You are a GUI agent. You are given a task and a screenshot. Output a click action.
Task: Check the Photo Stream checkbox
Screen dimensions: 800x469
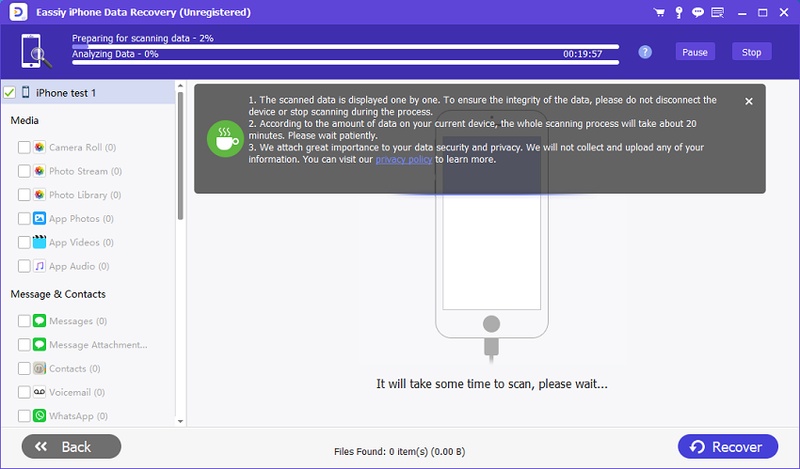point(24,171)
